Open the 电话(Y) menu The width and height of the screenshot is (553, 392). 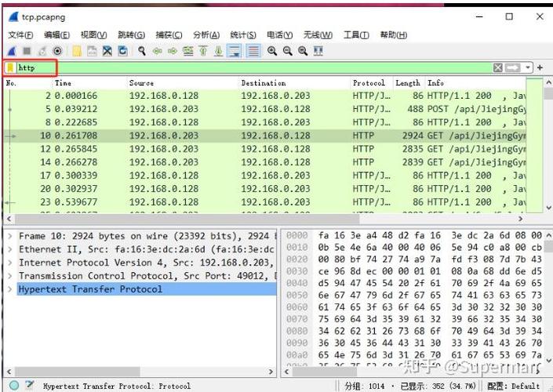pos(280,35)
